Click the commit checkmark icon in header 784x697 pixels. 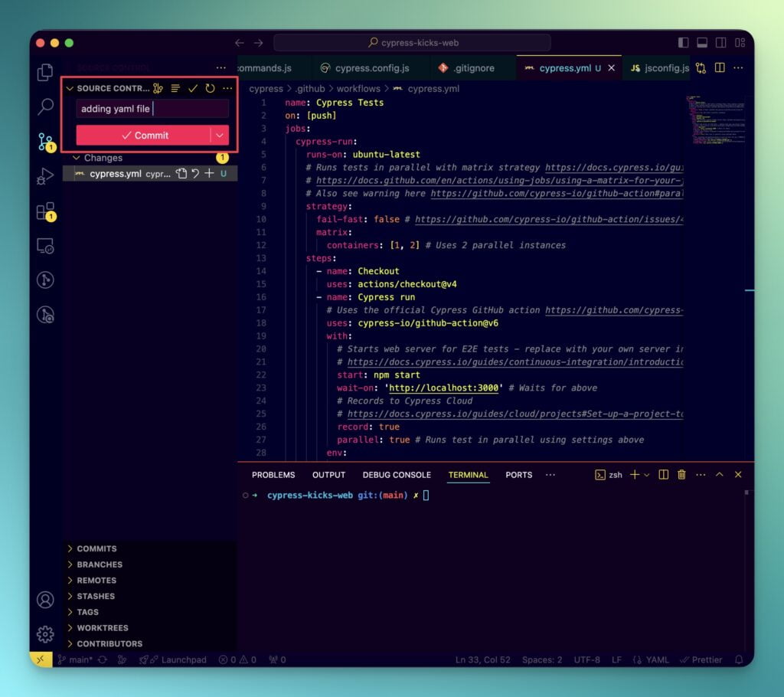(192, 89)
